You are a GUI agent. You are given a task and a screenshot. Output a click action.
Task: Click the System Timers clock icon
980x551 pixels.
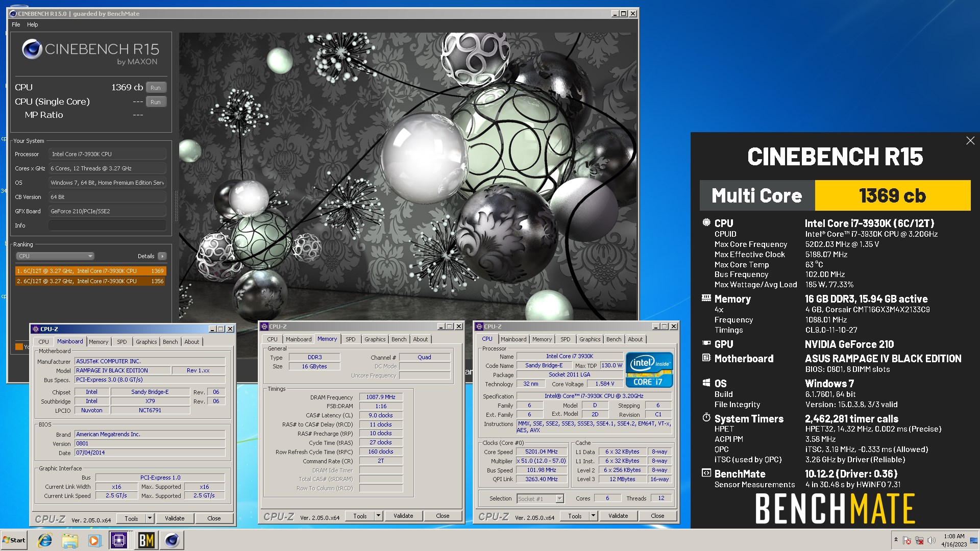click(706, 417)
